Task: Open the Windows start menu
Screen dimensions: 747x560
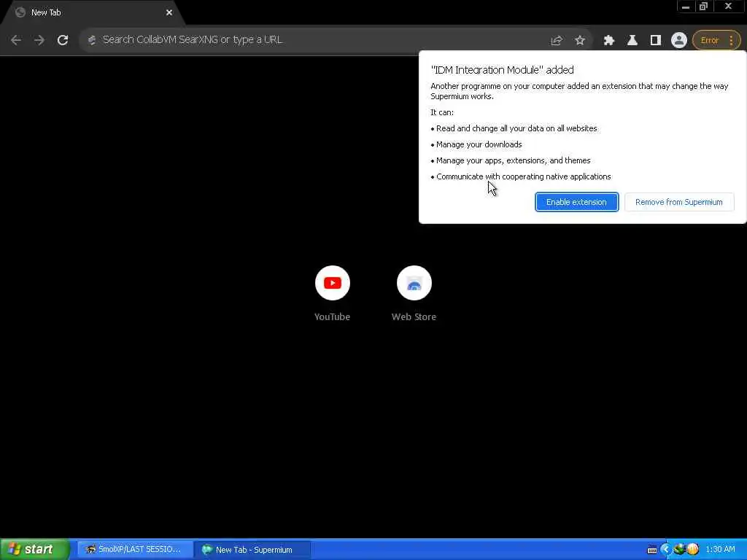Action: (35, 549)
